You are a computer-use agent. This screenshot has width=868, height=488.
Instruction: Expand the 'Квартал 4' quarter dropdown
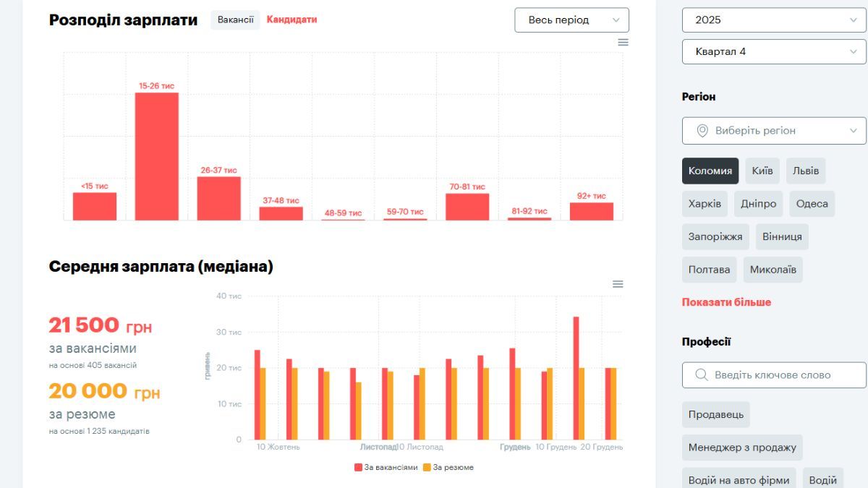click(773, 52)
